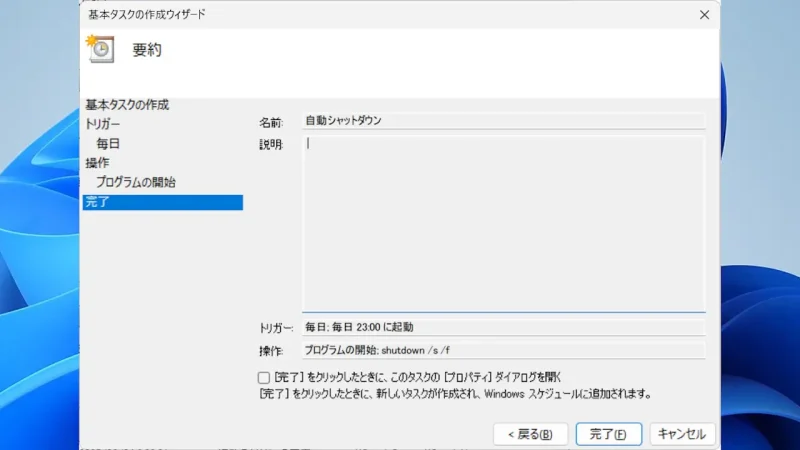Click the task scheduler clock icon
The image size is (800, 450).
click(100, 49)
